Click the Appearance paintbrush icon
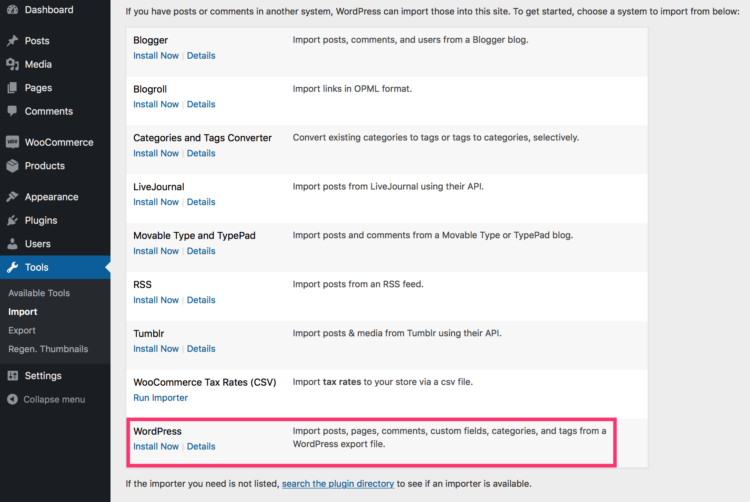 click(x=12, y=197)
